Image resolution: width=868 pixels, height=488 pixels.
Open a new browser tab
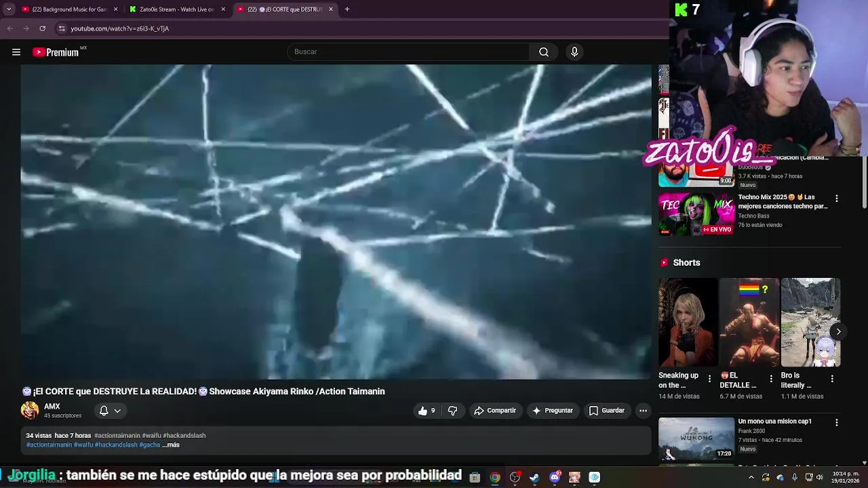coord(347,9)
